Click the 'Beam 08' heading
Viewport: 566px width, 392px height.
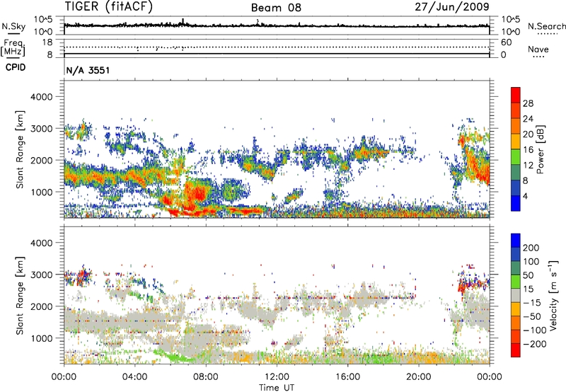pos(276,8)
